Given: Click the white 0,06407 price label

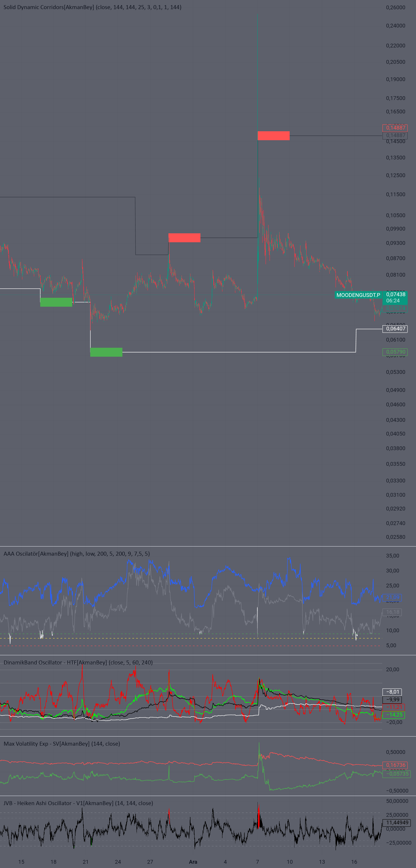Looking at the screenshot, I should 395,329.
